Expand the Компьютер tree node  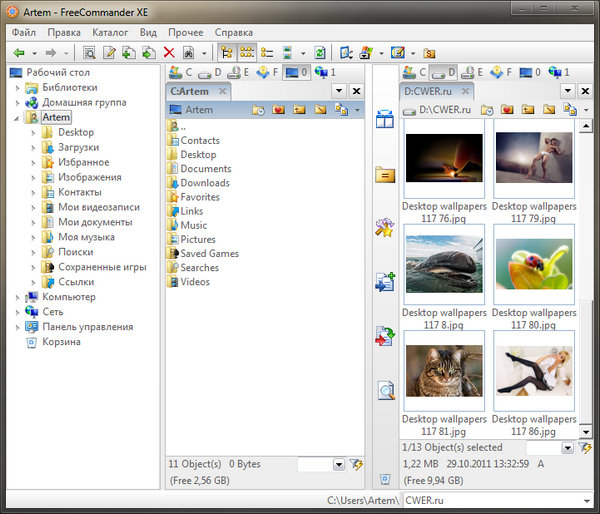[18, 297]
